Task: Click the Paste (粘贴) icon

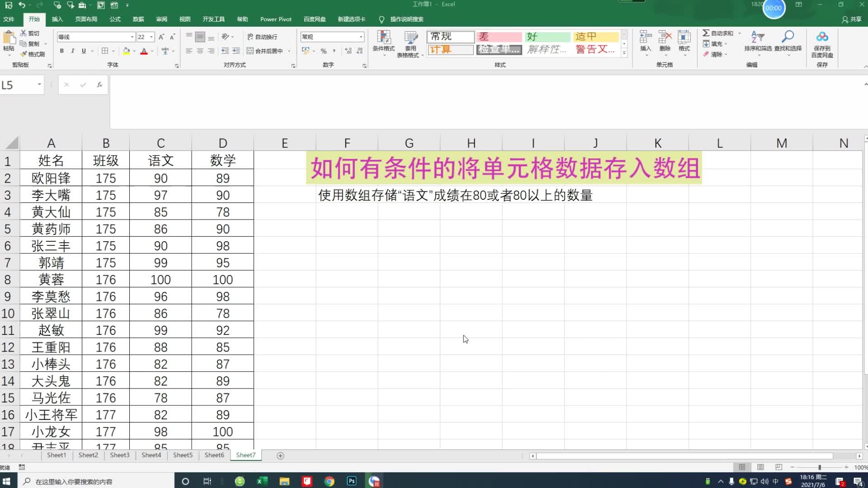Action: coord(9,38)
